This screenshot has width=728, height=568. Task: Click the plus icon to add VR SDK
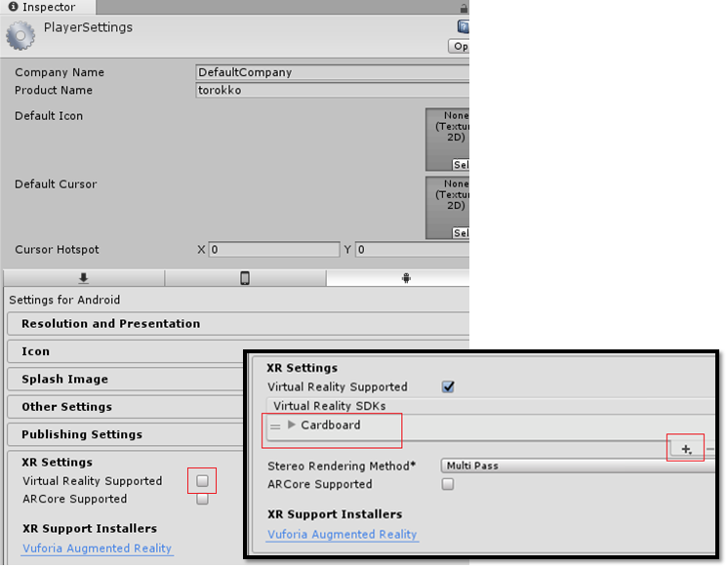point(687,449)
